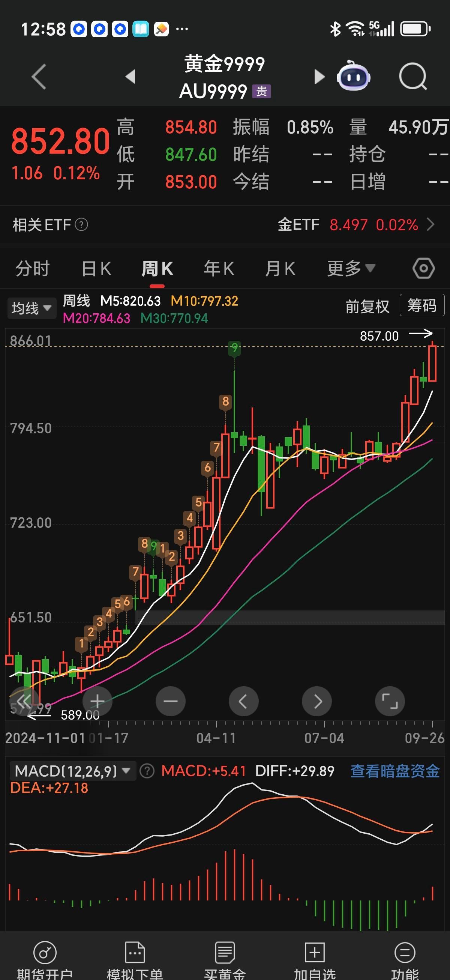Expand the 更多 period dropdown
Screen dimensions: 450x980
tap(351, 269)
